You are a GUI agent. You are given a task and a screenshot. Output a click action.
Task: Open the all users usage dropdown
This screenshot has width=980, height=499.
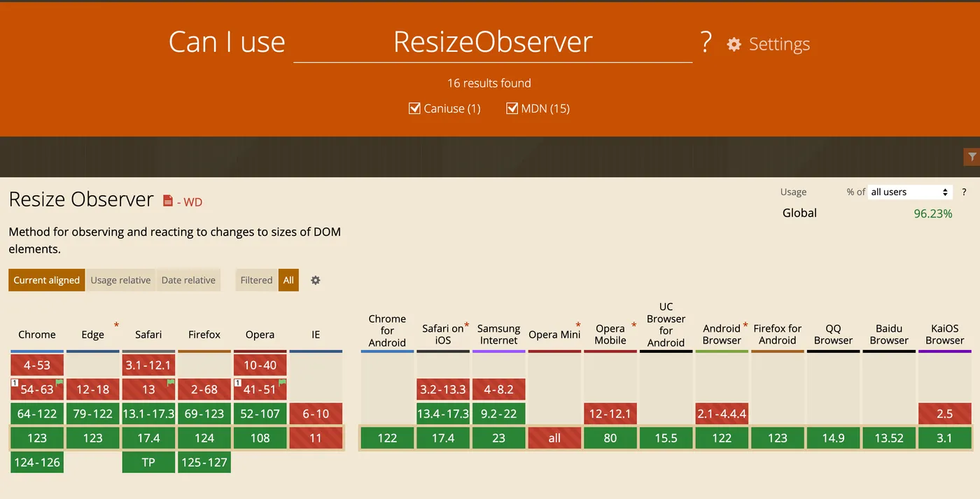910,192
